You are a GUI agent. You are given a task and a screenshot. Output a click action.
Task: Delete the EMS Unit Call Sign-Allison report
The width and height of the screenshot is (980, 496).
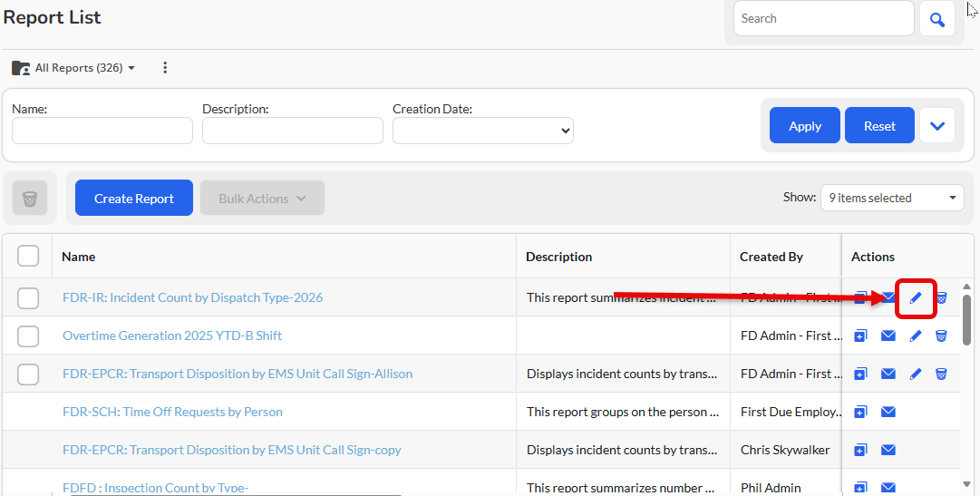tap(941, 374)
